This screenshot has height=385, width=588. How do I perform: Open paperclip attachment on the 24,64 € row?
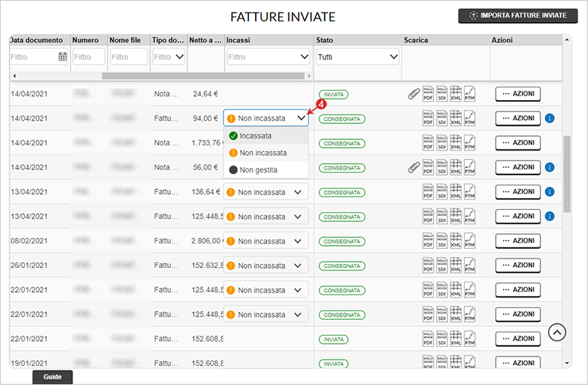point(413,94)
